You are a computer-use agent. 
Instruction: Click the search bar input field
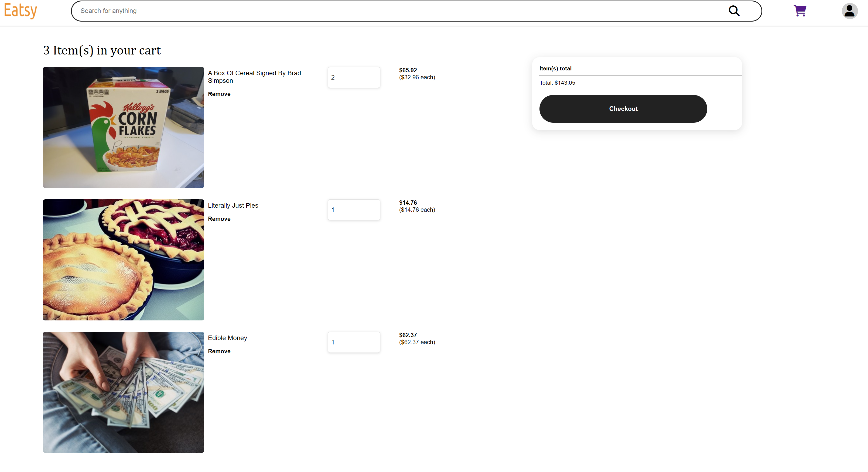(415, 11)
